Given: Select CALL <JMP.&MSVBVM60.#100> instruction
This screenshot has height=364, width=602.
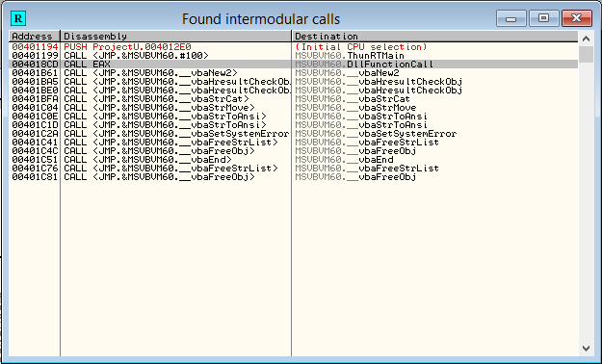Looking at the screenshot, I should pos(137,56).
